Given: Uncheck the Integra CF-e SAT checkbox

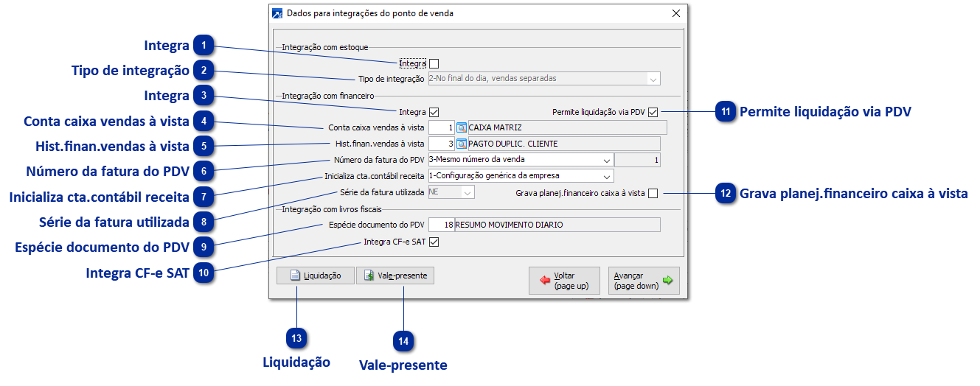Looking at the screenshot, I should [434, 242].
